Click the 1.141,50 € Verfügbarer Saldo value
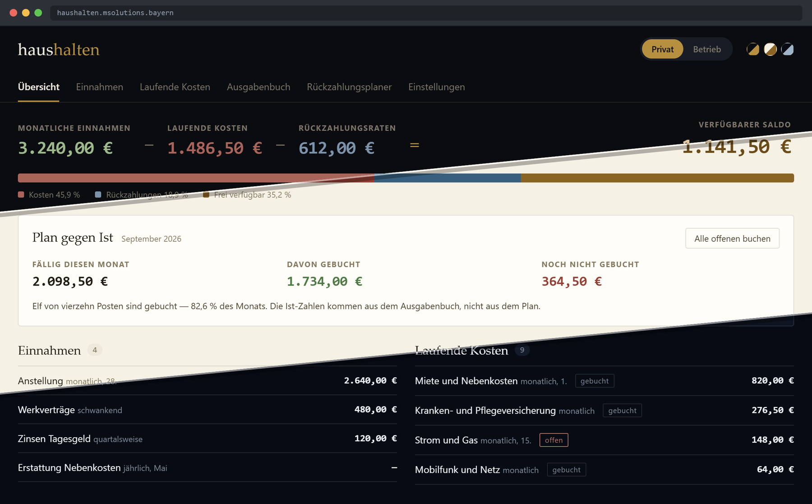This screenshot has height=504, width=812. pos(737,147)
